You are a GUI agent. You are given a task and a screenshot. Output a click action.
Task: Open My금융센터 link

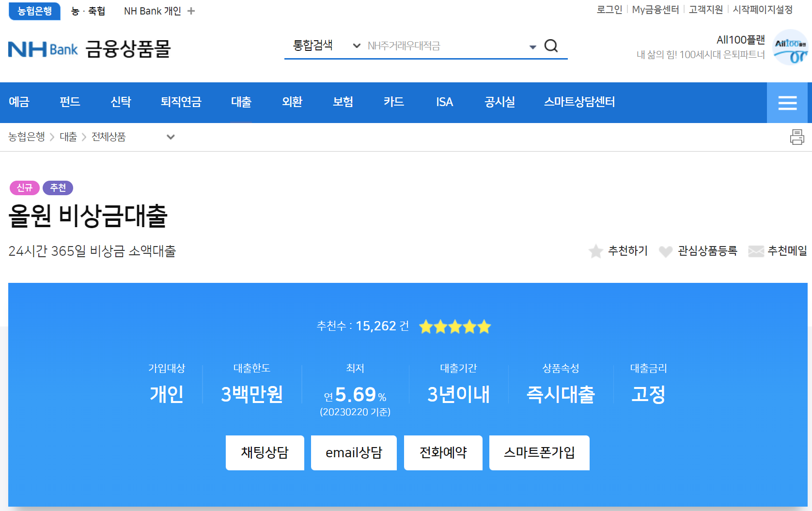point(656,10)
